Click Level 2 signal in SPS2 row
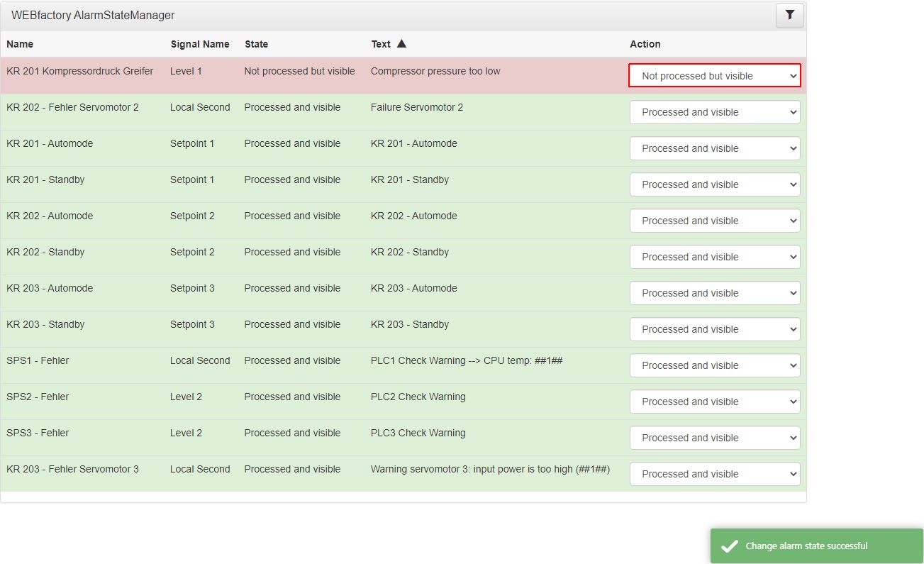The image size is (924, 564). click(x=186, y=397)
